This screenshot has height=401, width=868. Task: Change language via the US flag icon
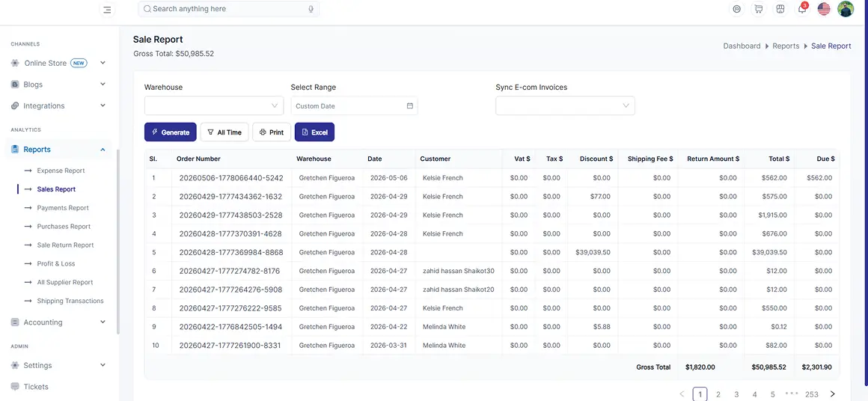[x=824, y=9]
